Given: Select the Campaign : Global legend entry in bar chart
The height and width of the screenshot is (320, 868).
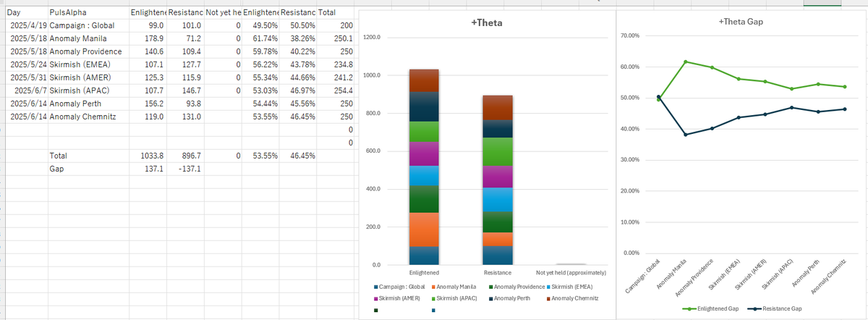Looking at the screenshot, I should [x=399, y=288].
